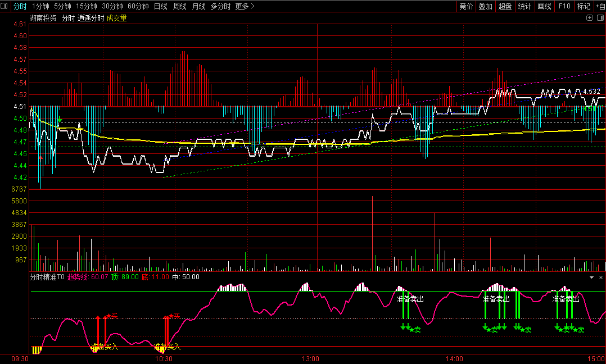Open the 周线 weekly chart

(179, 6)
